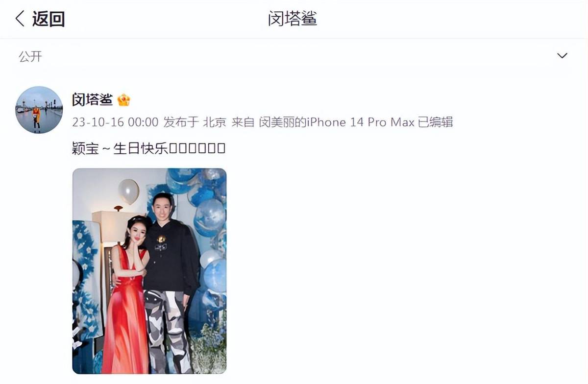Click the emoji placeholder boxes after 生日快乐
This screenshot has height=384, width=588.
(197, 148)
